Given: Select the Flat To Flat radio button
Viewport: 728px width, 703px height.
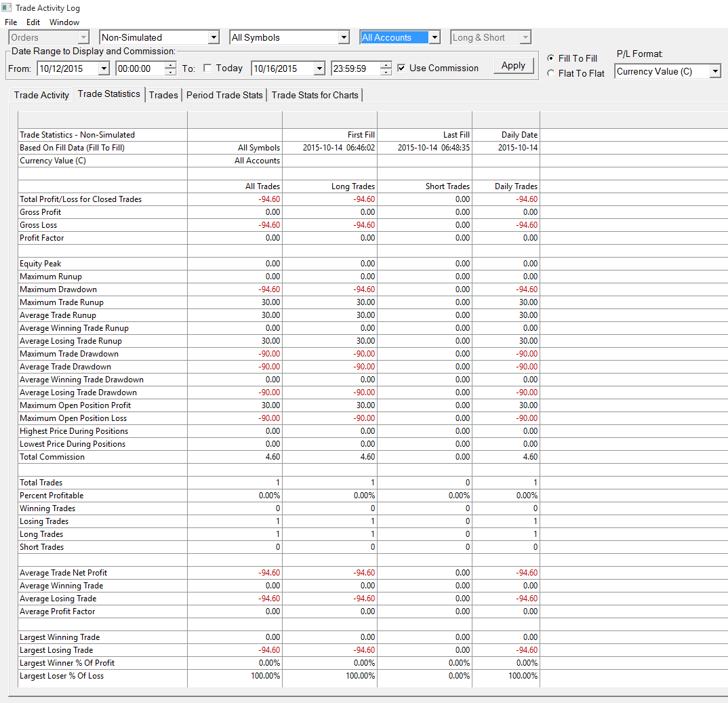Looking at the screenshot, I should [550, 73].
